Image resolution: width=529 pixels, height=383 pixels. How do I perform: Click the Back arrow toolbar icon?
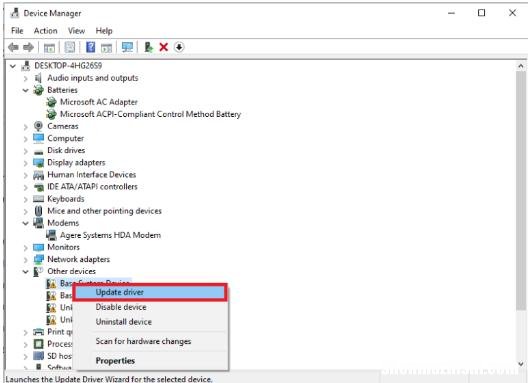tap(13, 47)
